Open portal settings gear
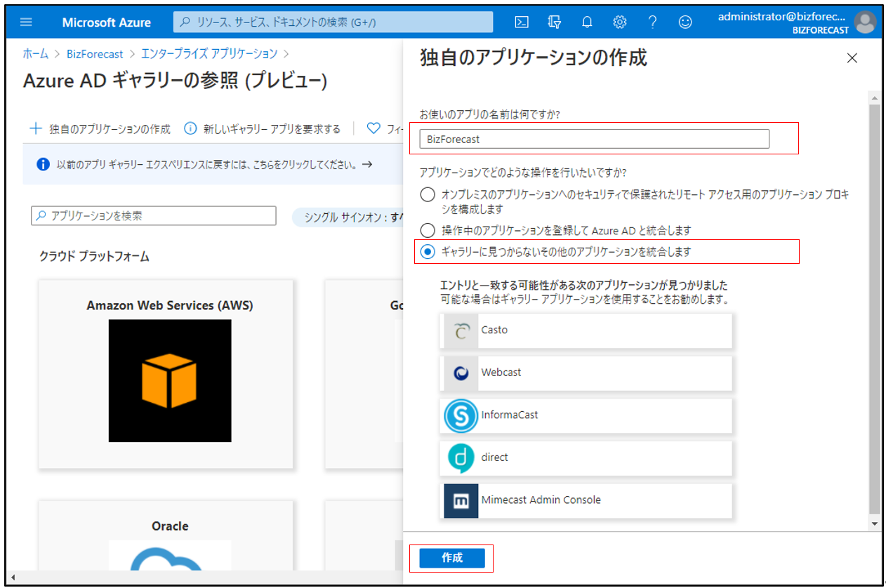Image resolution: width=886 pixels, height=588 pixels. point(619,22)
